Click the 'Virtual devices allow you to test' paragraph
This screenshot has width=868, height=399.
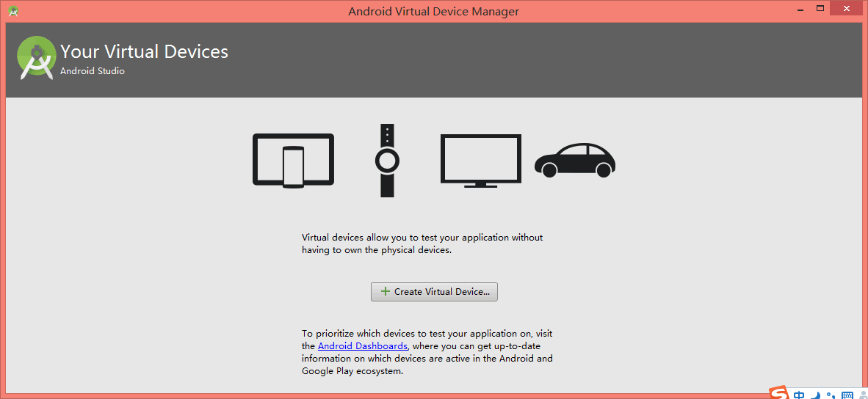tap(422, 244)
